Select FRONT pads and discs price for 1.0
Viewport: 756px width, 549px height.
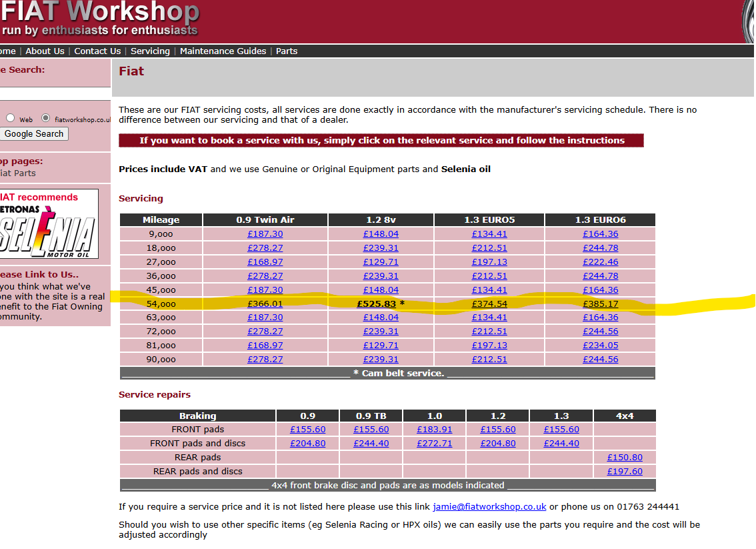tap(435, 444)
